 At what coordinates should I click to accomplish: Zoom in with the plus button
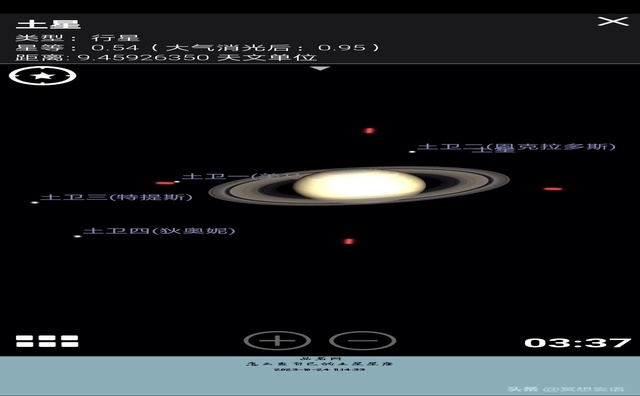pos(277,340)
